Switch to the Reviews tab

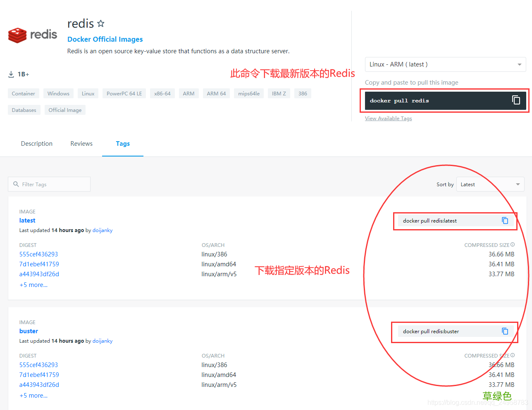(81, 144)
